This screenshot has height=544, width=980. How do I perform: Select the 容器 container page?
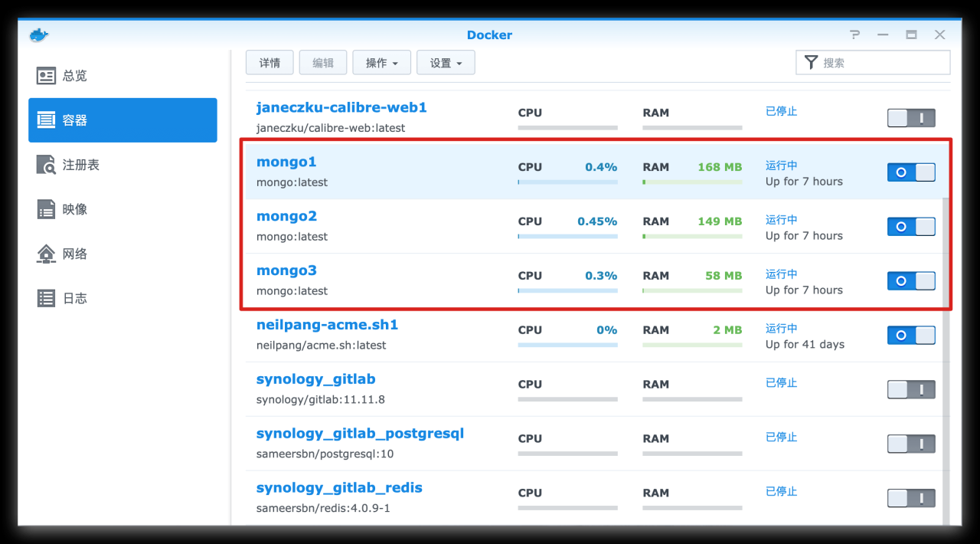coord(122,120)
